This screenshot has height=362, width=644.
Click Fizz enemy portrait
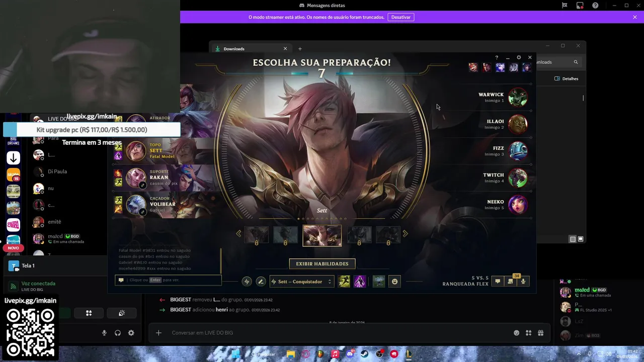click(518, 151)
